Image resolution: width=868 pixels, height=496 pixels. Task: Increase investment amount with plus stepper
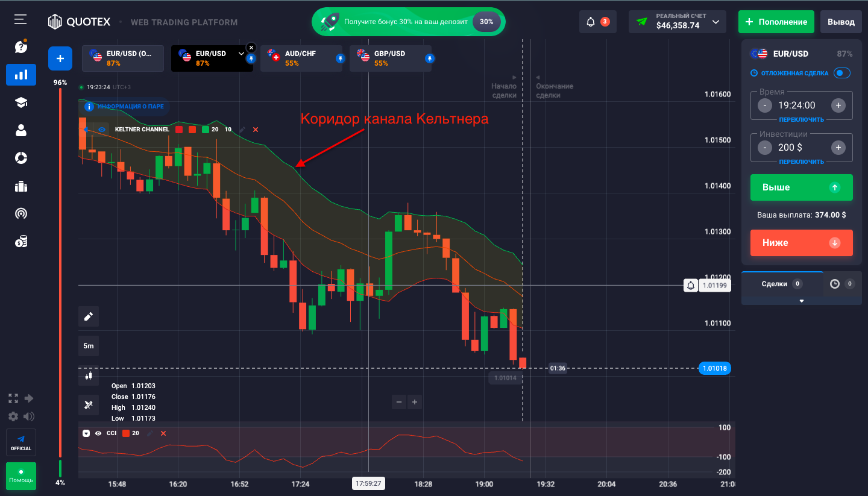coord(838,148)
